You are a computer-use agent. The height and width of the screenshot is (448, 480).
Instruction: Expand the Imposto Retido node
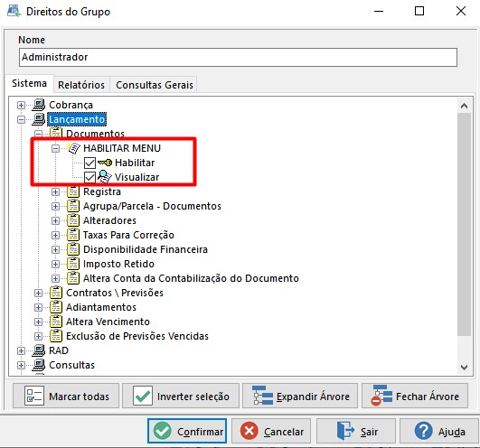click(x=55, y=265)
